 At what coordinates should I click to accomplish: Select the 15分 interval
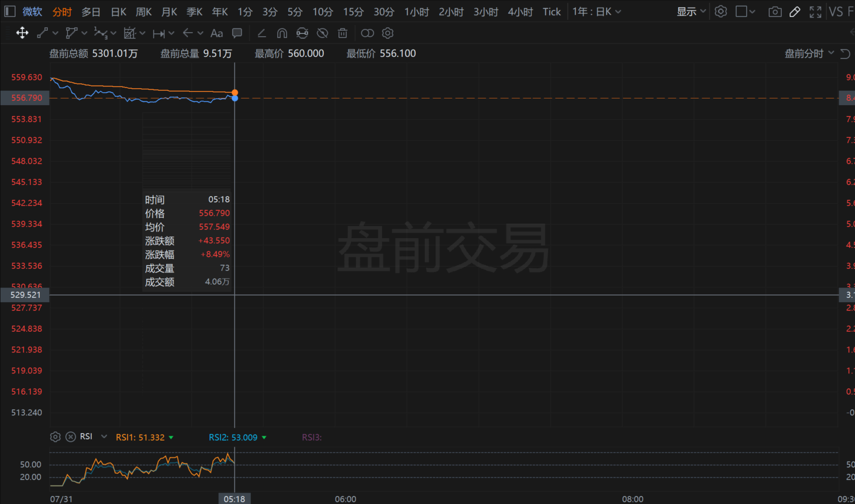[353, 11]
